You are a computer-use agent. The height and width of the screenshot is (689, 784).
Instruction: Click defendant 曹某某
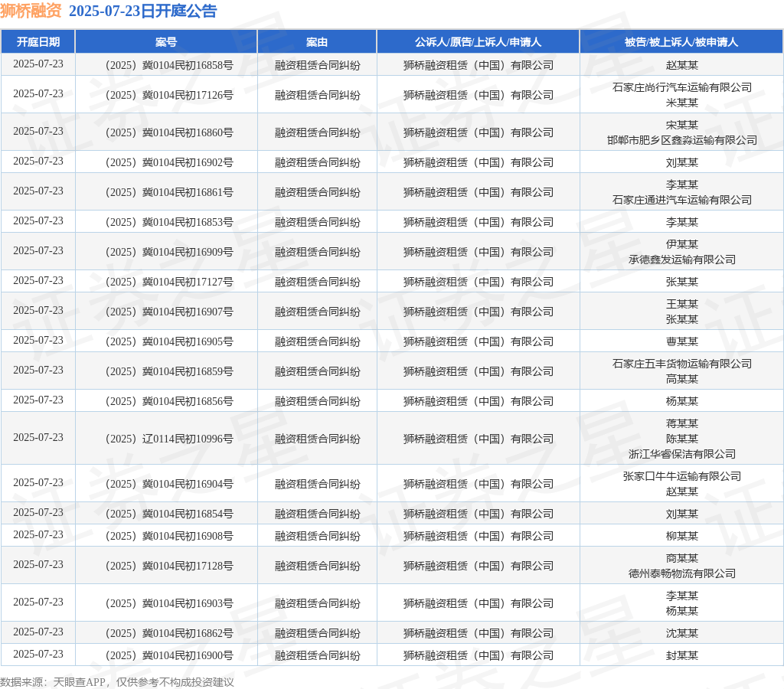pyautogui.click(x=682, y=341)
